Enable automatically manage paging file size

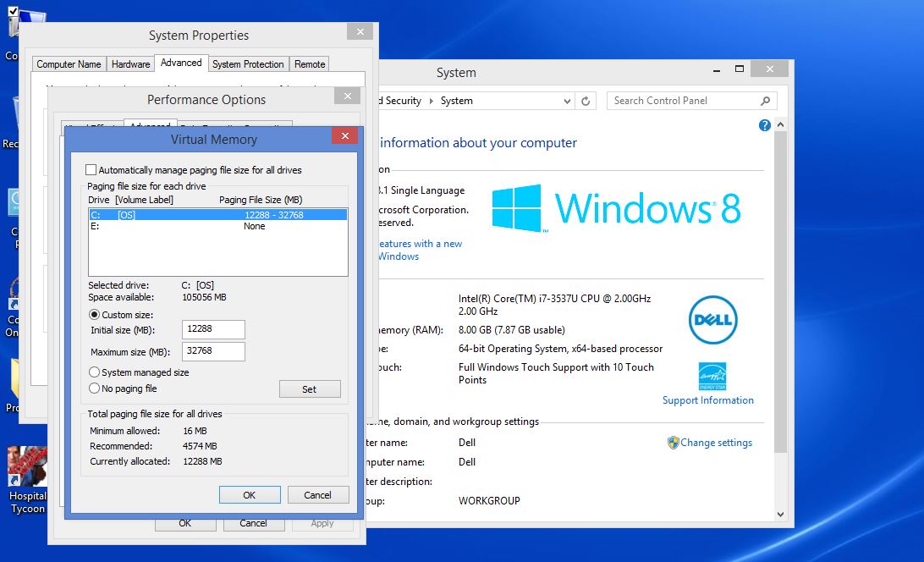tap(91, 168)
